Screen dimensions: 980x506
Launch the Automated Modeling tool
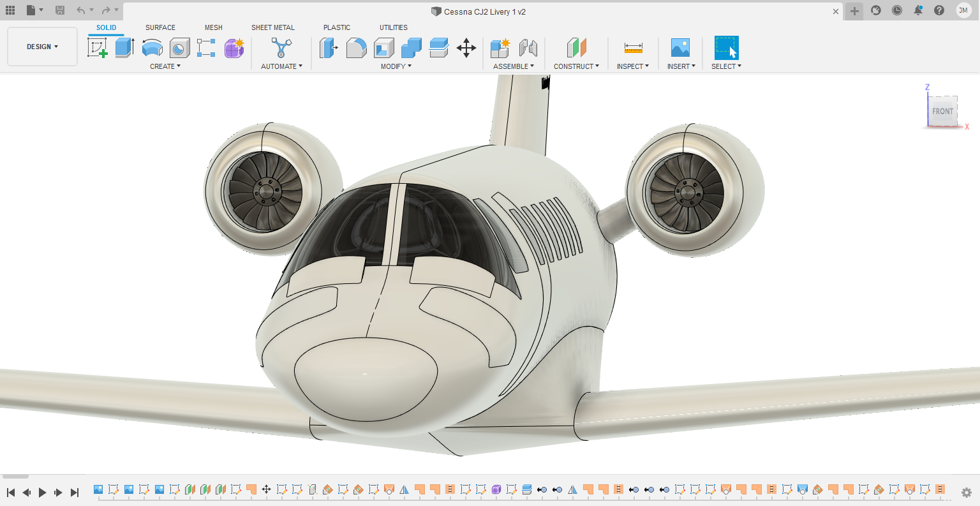coord(281,48)
